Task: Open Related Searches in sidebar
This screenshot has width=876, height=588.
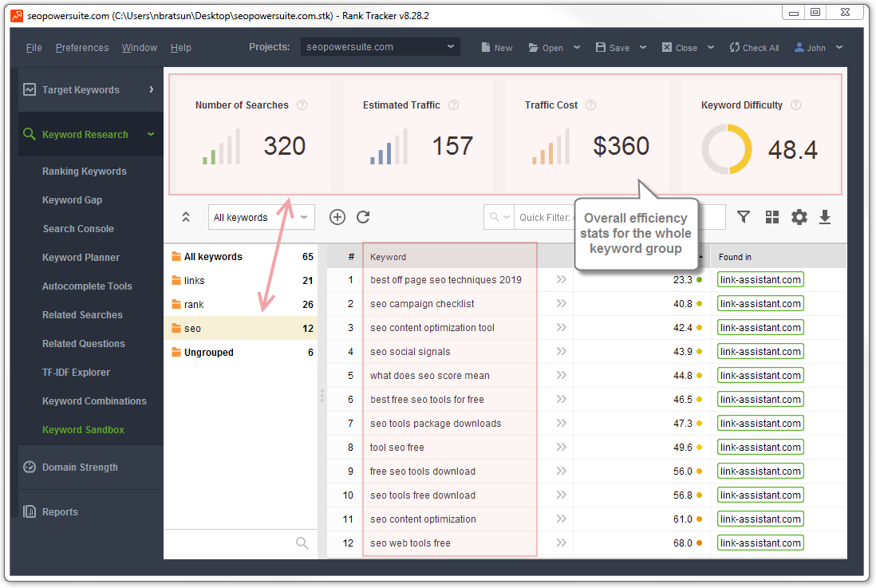Action: [82, 314]
